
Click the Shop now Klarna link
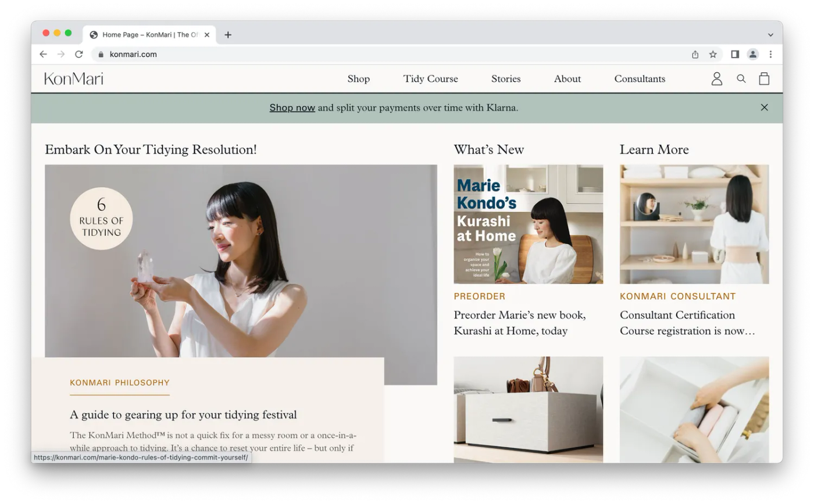(292, 108)
